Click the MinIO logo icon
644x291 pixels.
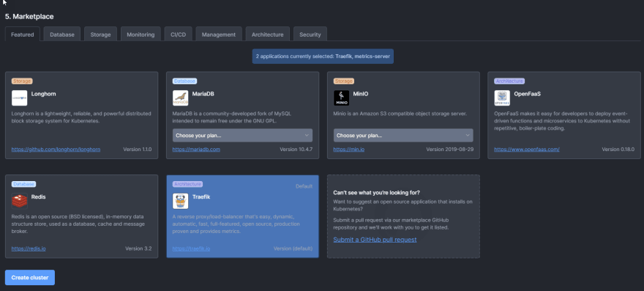tap(341, 98)
